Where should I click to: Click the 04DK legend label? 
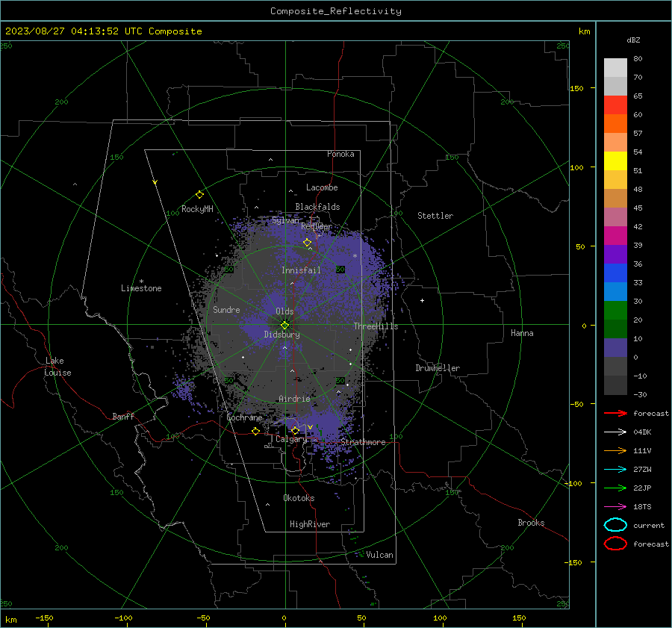point(642,432)
